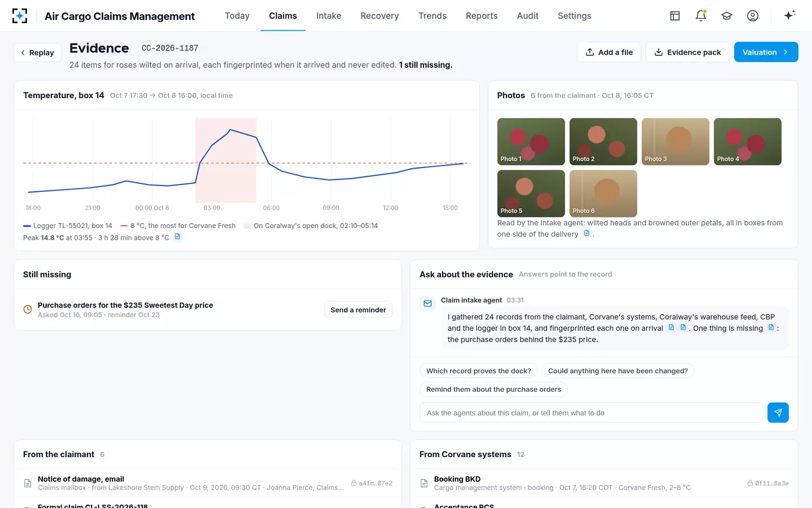
Task: Click the envelope icon beside Claim intake agent
Action: pyautogui.click(x=427, y=304)
